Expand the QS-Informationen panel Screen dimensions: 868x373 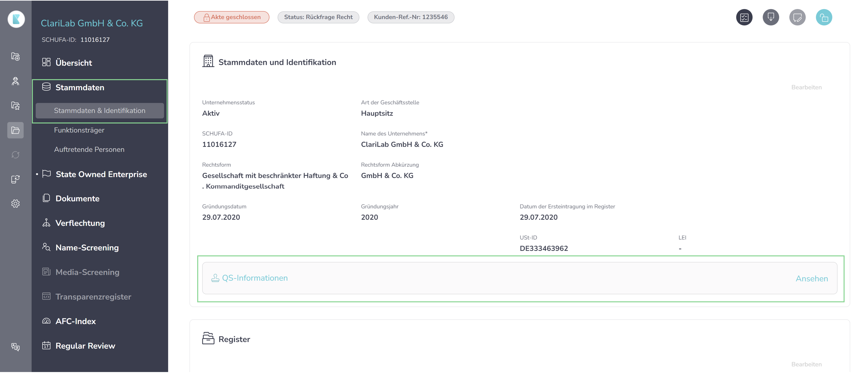[519, 278]
